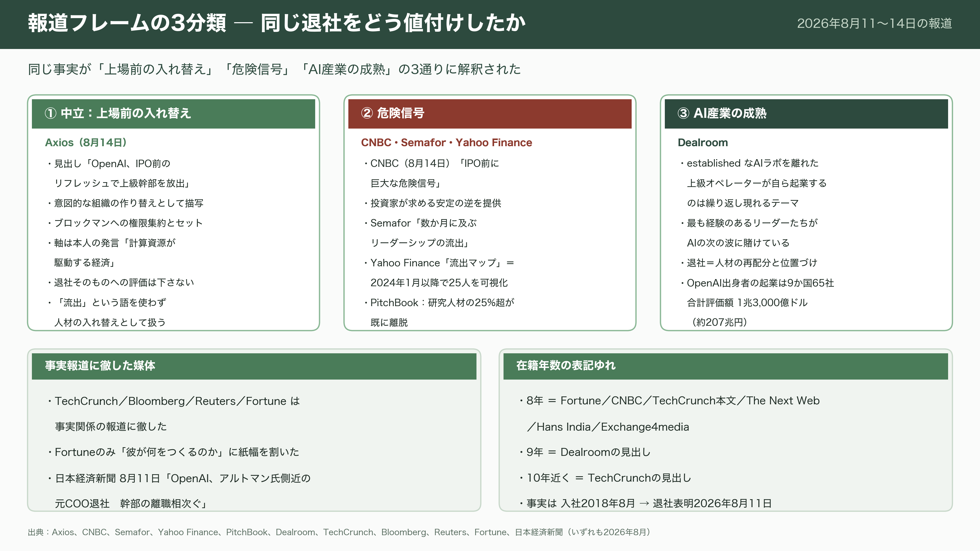Click the line リフレッシュで上級幹部を放出」
The image size is (980, 551).
pyautogui.click(x=122, y=183)
